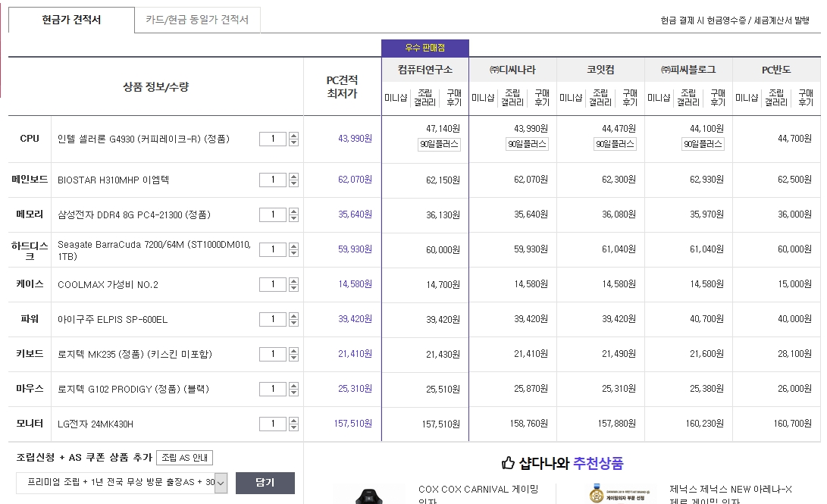This screenshot has height=504, width=827.
Task: Visit 컴퓨터연구소's 미니샵
Action: point(396,98)
